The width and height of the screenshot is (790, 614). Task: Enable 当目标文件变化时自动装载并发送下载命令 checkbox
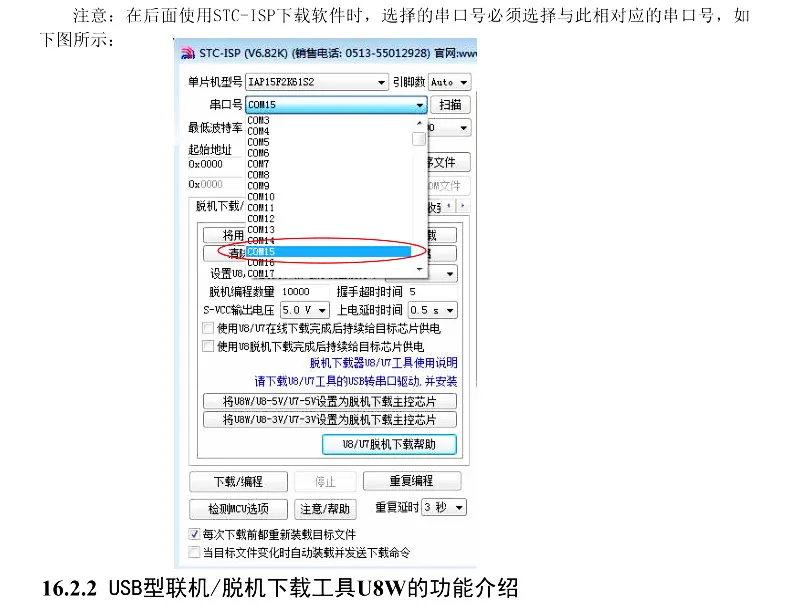(x=194, y=552)
